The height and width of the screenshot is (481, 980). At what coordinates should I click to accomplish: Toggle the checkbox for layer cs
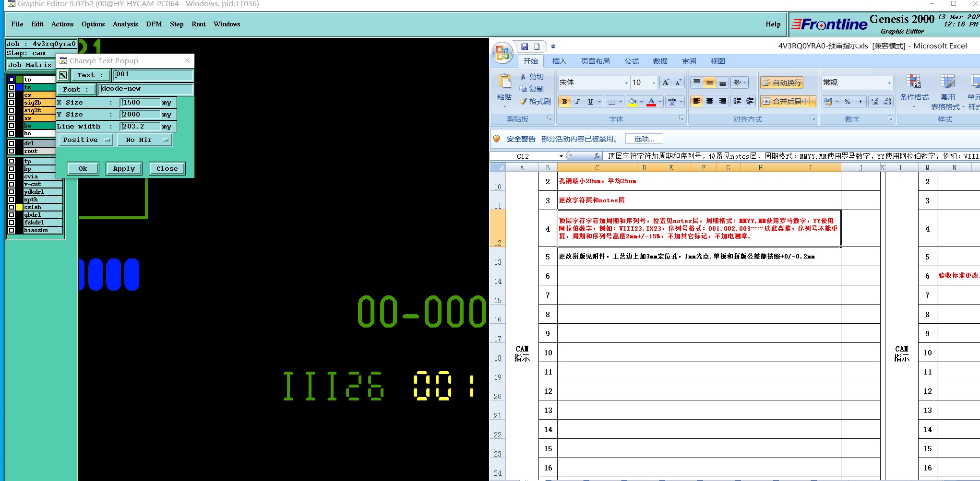point(12,95)
